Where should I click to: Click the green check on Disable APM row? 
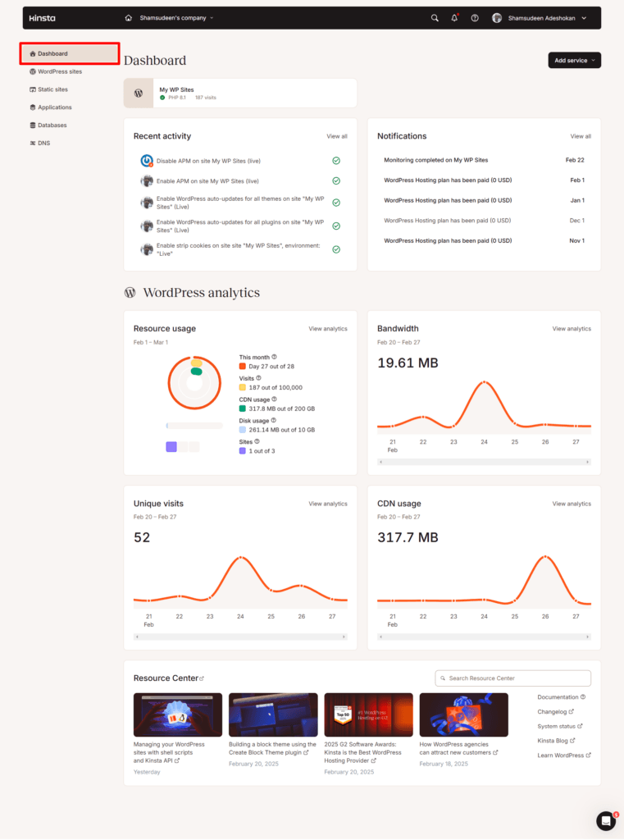click(x=336, y=161)
